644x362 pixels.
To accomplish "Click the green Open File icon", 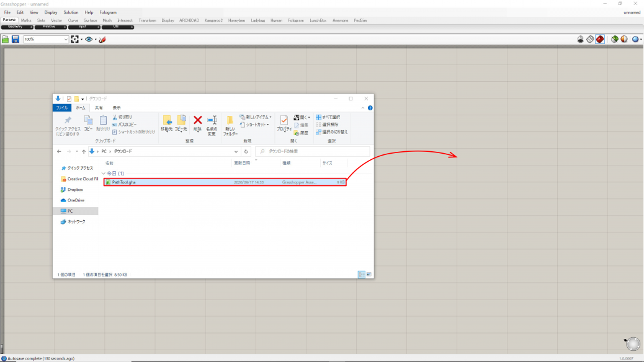I will pos(6,39).
